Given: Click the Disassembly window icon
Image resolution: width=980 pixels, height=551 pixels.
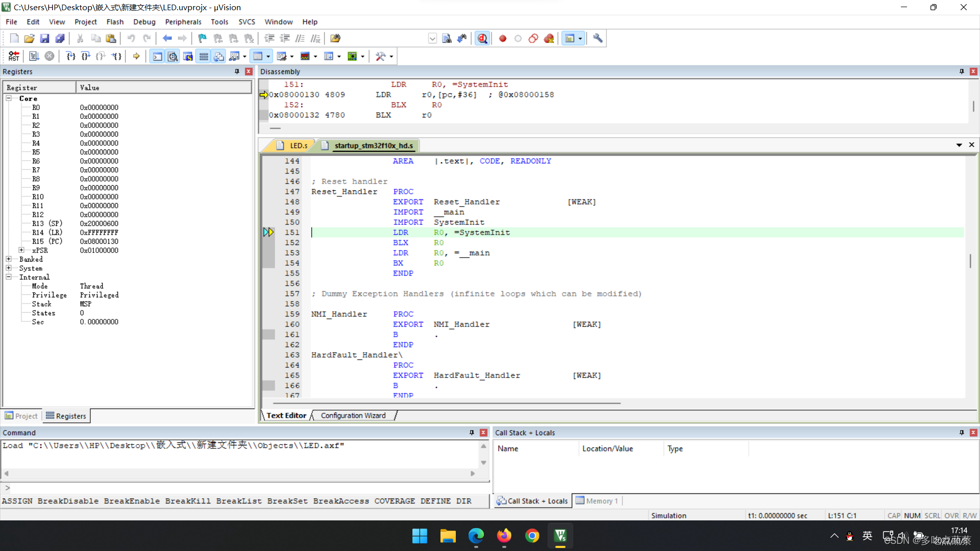Looking at the screenshot, I should [171, 56].
